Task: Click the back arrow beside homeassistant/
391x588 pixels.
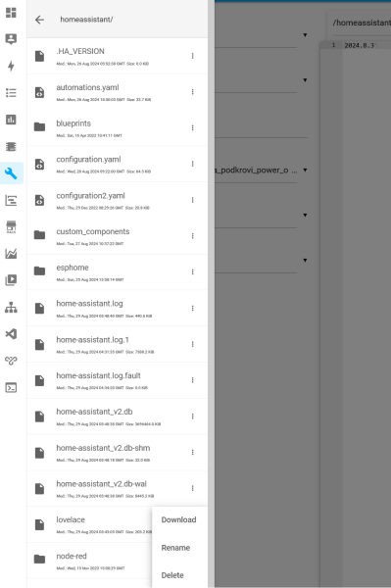Action: tap(39, 20)
